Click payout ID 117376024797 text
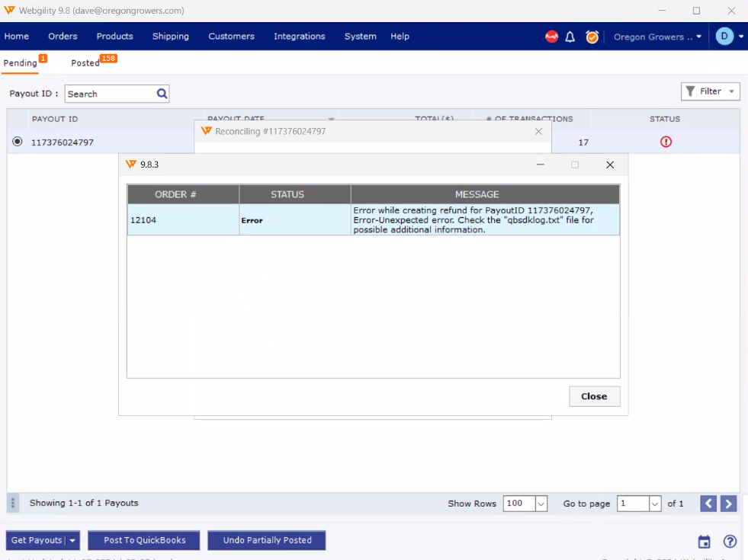The height and width of the screenshot is (560, 748). (63, 142)
